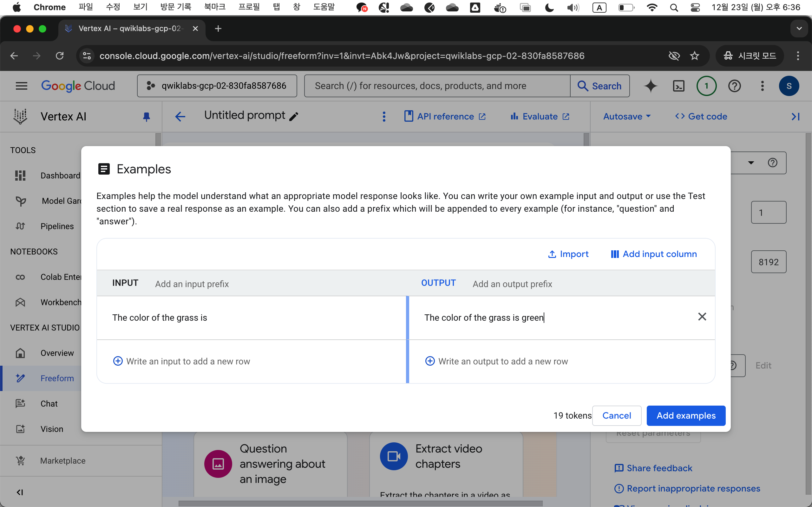Open the help question mark icon
Image resolution: width=812 pixels, height=507 pixels.
[x=734, y=86]
